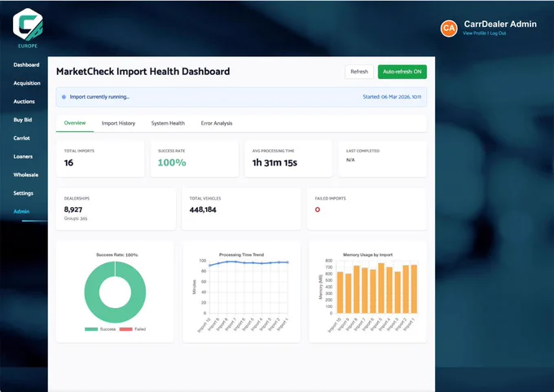Screen dimensions: 554x392
Task: Click the CarrDealer Admin user name
Action: click(x=500, y=24)
